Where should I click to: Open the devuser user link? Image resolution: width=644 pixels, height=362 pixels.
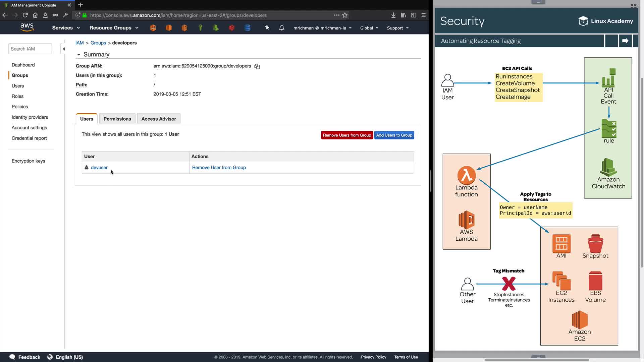pyautogui.click(x=99, y=168)
